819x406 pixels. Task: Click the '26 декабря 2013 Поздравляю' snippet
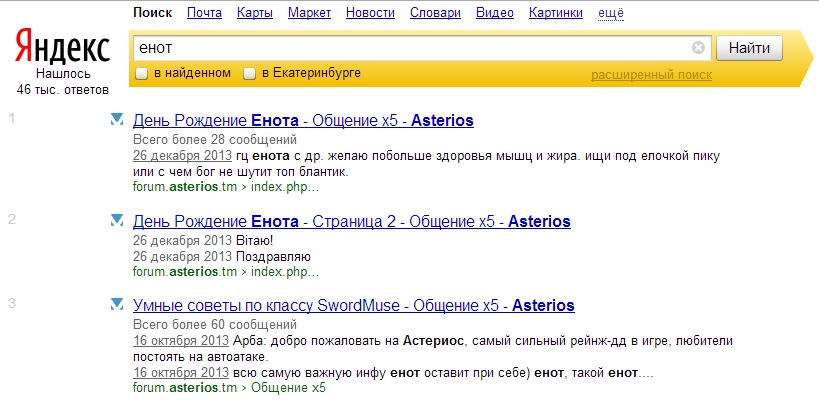click(221, 257)
